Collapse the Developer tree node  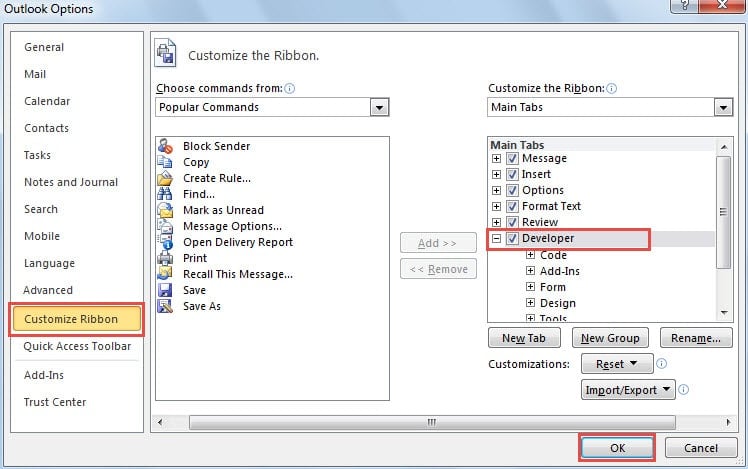(496, 238)
